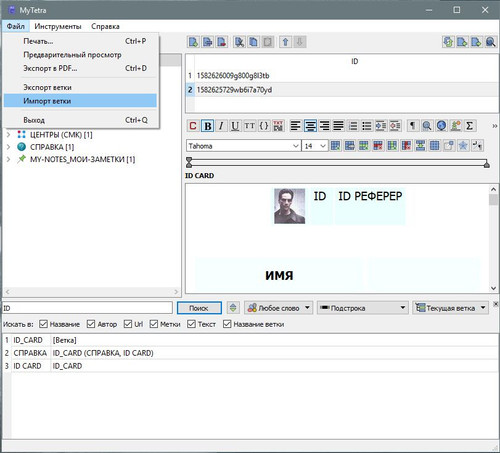Show formatting symbols with the pilcrow icon
The height and width of the screenshot is (453, 500).
412,126
